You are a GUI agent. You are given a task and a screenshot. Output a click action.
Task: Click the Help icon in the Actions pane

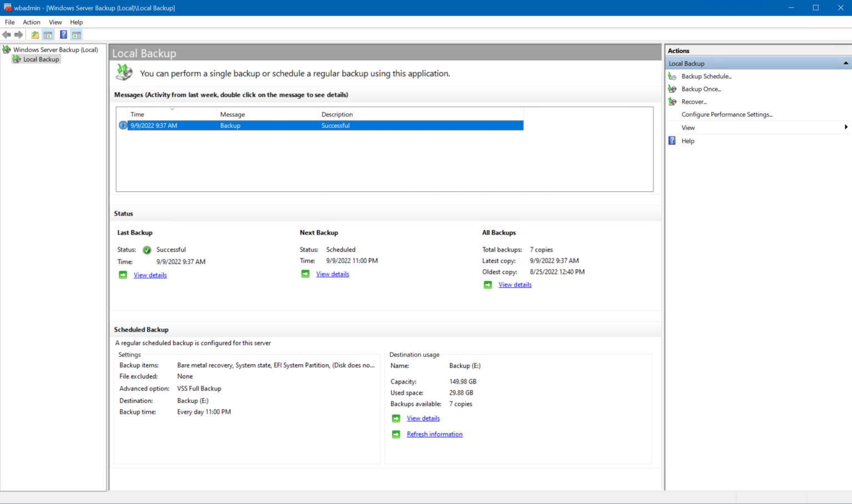click(672, 140)
